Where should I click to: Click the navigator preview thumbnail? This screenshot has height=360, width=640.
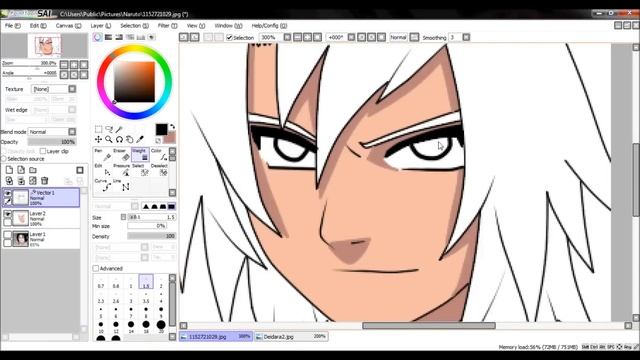coord(45,45)
